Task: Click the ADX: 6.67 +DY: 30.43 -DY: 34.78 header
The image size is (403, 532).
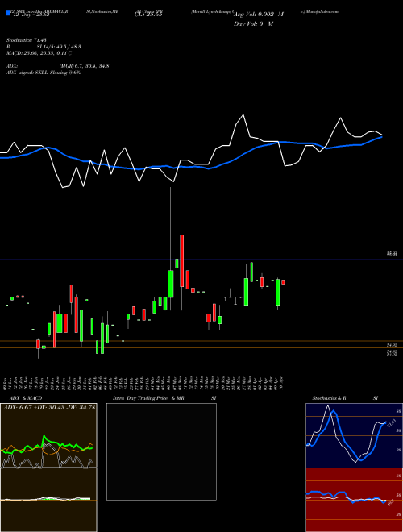Action: pyautogui.click(x=49, y=408)
